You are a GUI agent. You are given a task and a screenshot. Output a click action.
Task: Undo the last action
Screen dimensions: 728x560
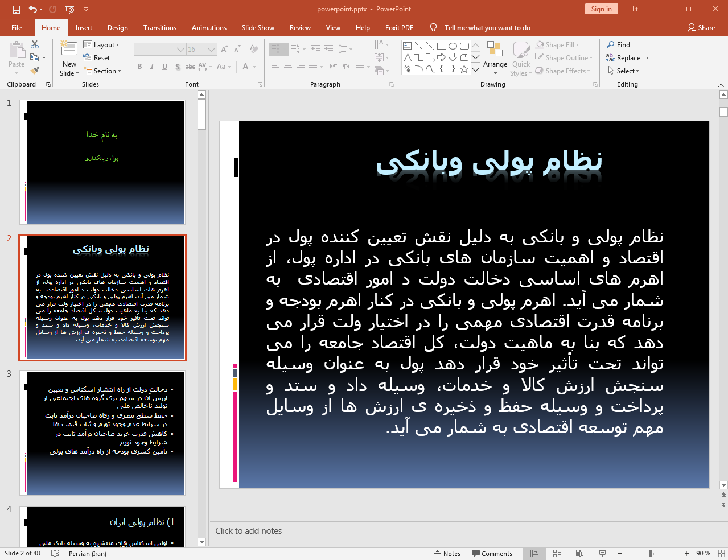[33, 9]
